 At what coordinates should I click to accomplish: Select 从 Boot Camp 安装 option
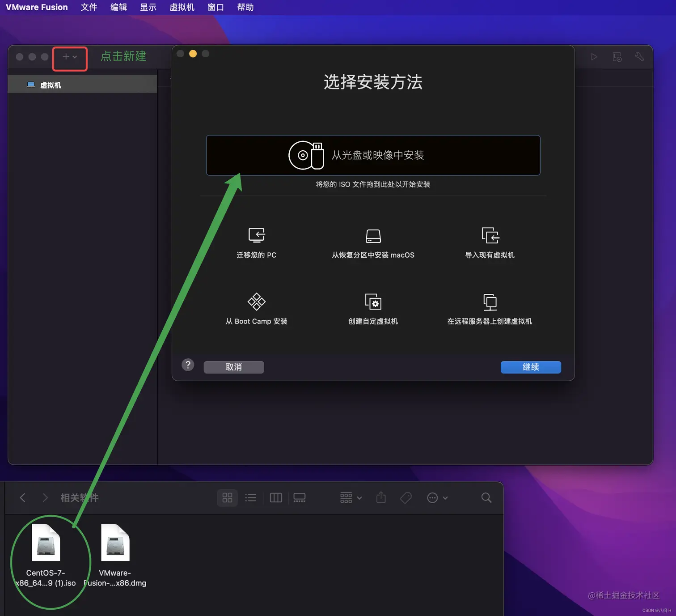(256, 309)
